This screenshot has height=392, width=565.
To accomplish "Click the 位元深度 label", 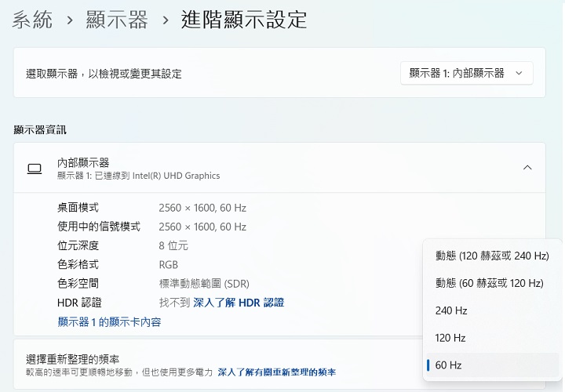I will tap(78, 245).
